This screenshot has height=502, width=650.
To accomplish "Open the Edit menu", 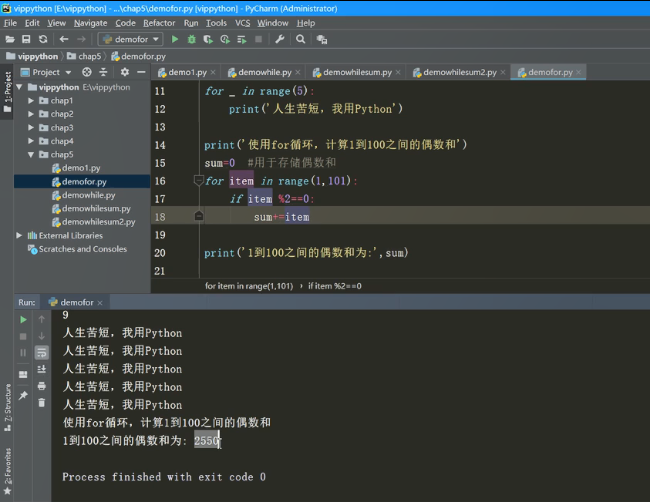I will (32, 23).
